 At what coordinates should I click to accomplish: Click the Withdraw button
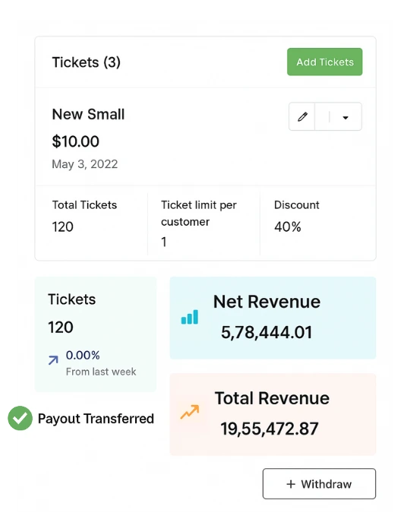coord(319,483)
